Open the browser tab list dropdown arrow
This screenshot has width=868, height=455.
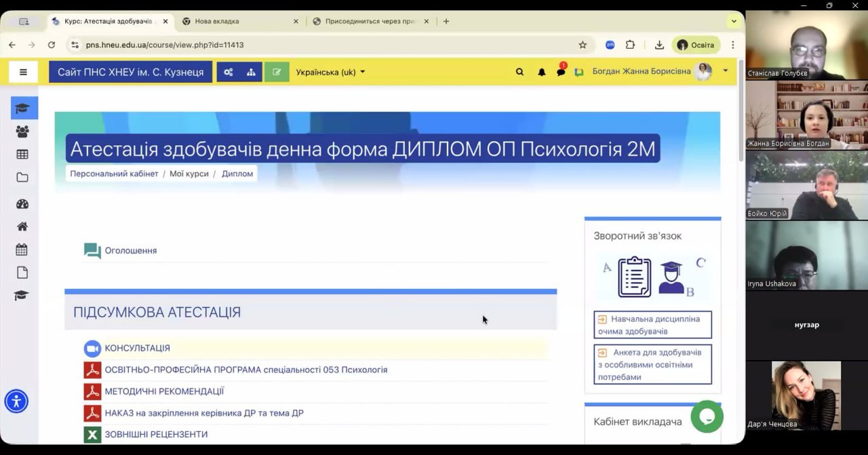click(x=734, y=21)
